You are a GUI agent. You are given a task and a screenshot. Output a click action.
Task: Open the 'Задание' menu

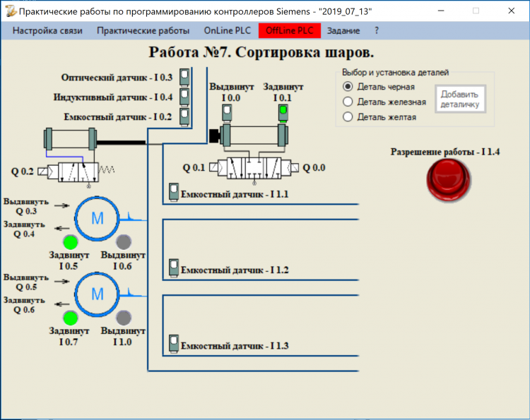pyautogui.click(x=343, y=31)
